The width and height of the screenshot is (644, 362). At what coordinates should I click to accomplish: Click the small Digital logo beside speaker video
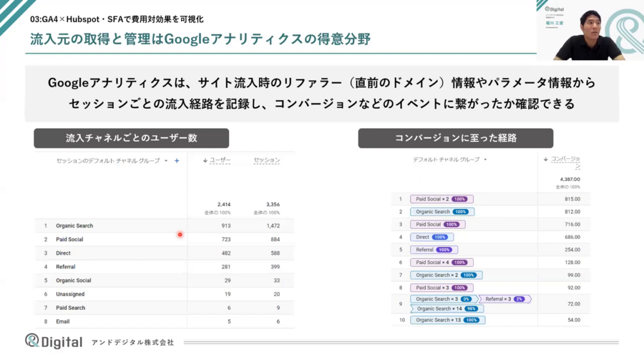554,10
